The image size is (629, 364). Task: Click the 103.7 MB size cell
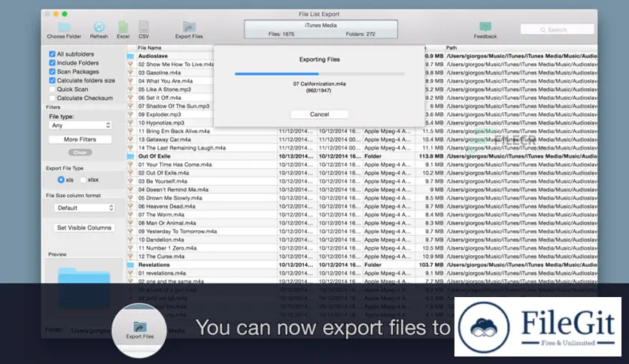coord(431,265)
